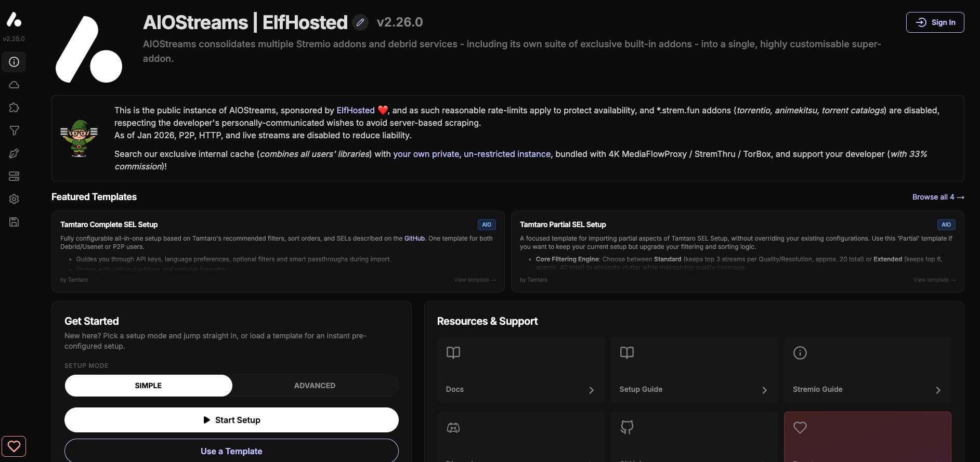Click View template on Tamtaro Complete SEL Setup
The image size is (980, 462).
[475, 280]
